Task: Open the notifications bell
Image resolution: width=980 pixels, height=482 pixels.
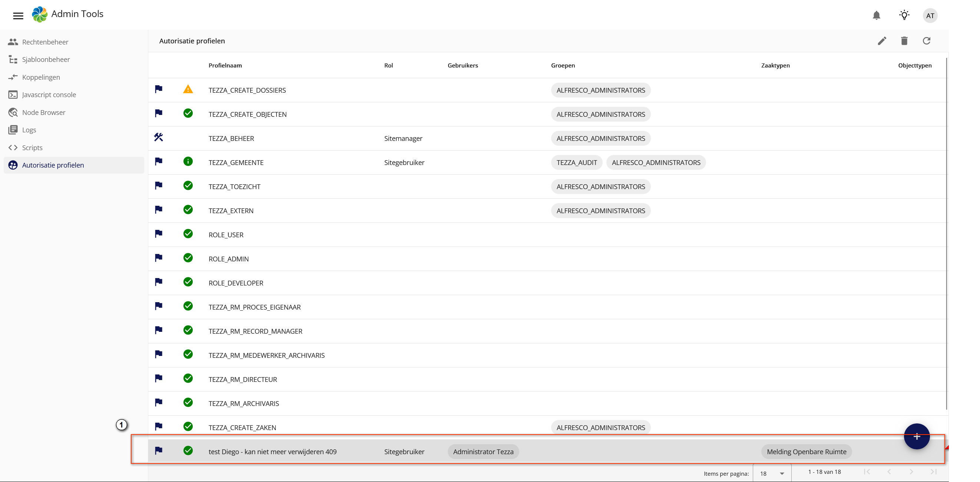Action: pos(876,15)
